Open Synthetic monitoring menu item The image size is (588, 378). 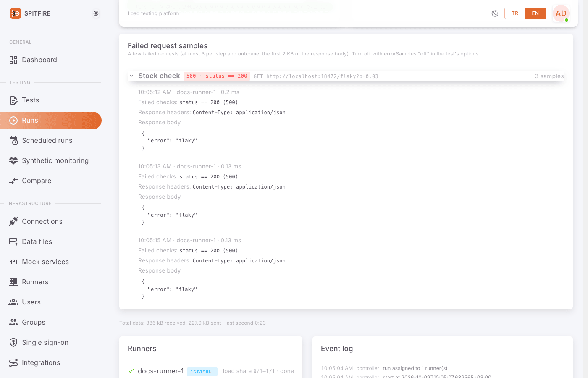[x=50, y=161]
